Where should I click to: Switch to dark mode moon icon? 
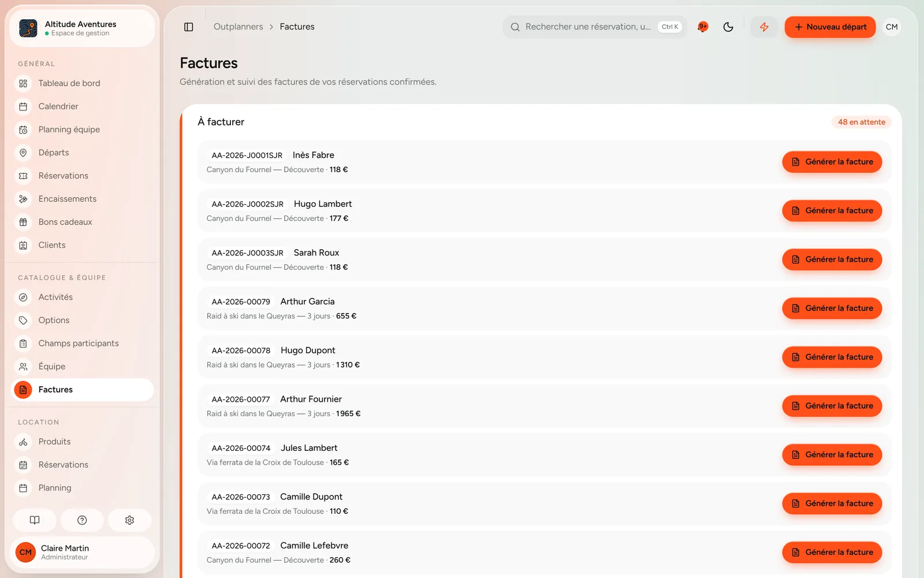pos(728,27)
